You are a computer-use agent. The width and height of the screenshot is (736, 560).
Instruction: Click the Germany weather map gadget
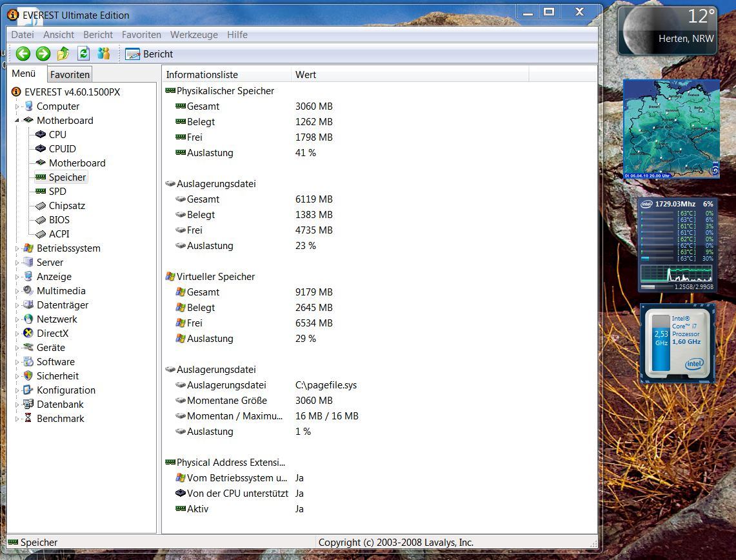tap(671, 129)
